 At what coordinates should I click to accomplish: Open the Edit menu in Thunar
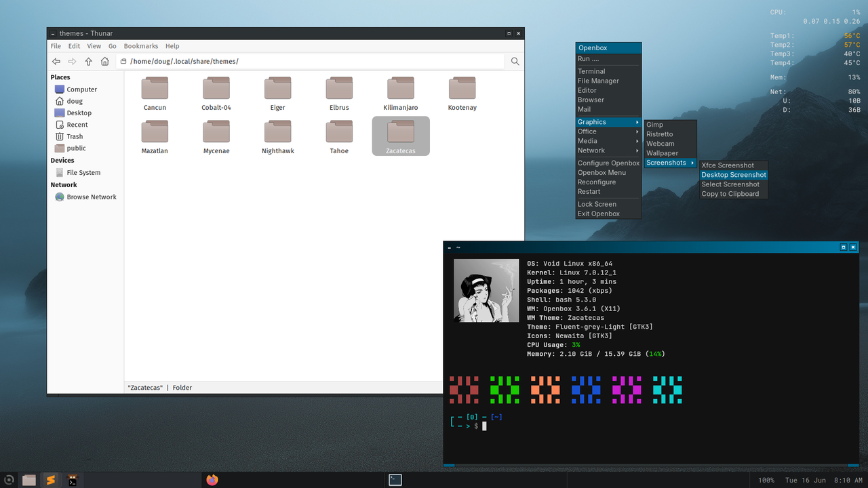74,46
